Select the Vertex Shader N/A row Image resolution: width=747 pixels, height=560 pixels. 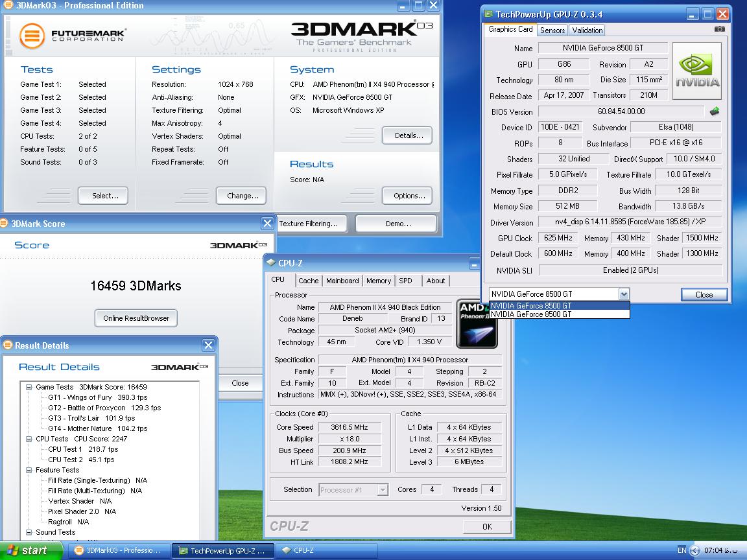[x=80, y=502]
